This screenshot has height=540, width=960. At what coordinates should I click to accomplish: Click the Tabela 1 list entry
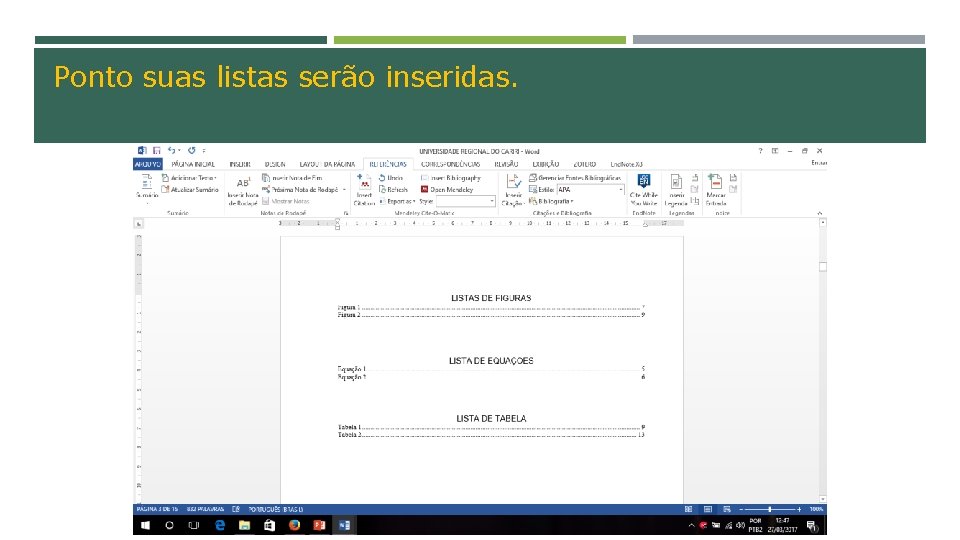click(491, 427)
